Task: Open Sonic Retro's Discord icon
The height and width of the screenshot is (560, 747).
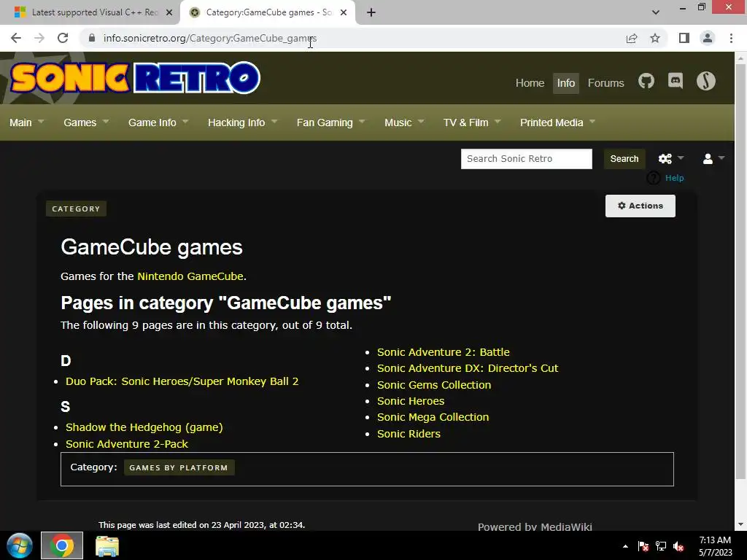Action: [676, 82]
